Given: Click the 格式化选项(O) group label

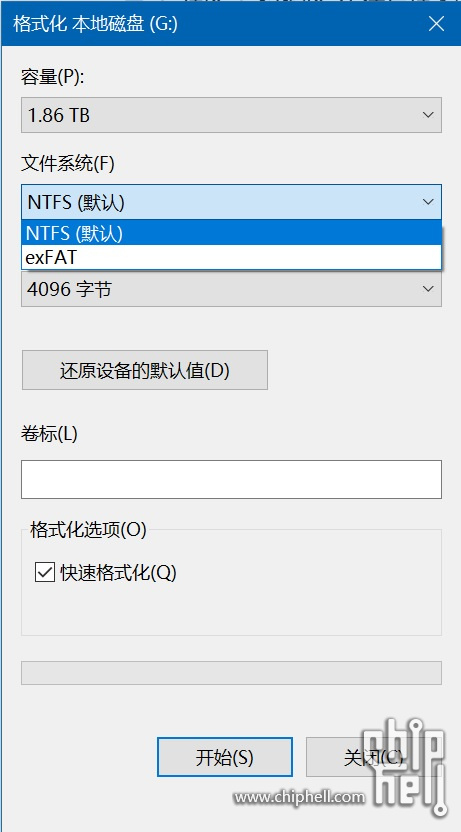Looking at the screenshot, I should pos(89,530).
